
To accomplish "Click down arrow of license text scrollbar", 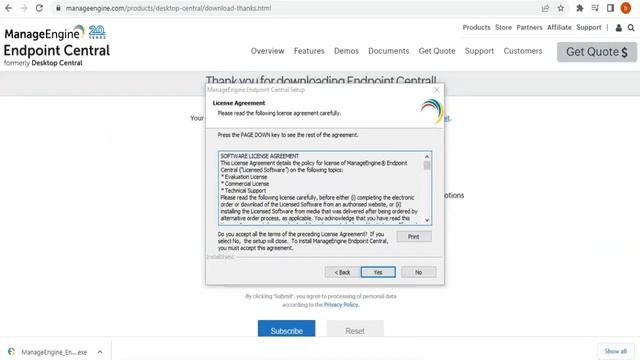I will tap(427, 220).
